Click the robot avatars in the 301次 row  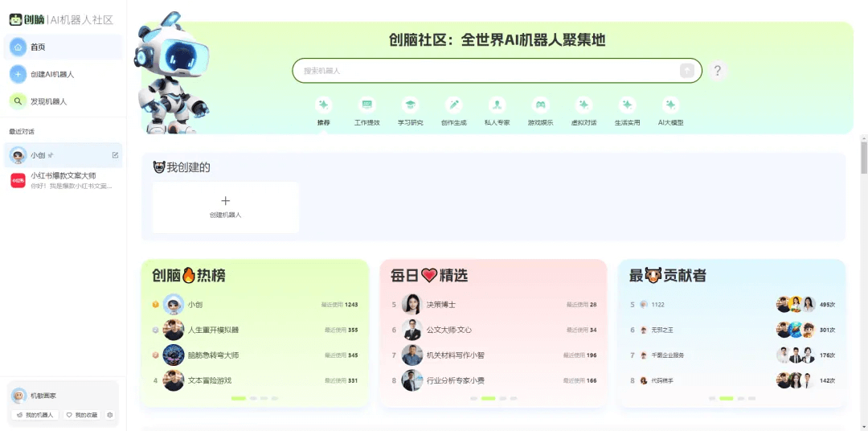click(796, 330)
